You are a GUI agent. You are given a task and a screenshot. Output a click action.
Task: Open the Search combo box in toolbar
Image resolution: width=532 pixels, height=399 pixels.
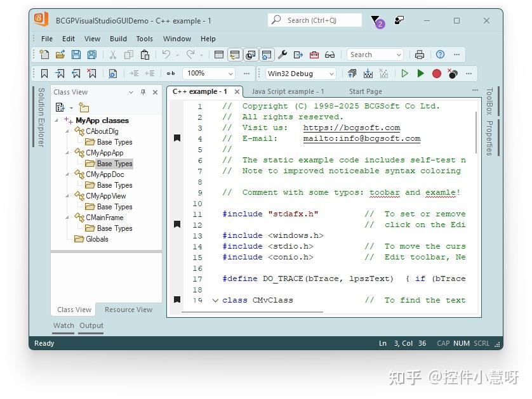(x=375, y=55)
